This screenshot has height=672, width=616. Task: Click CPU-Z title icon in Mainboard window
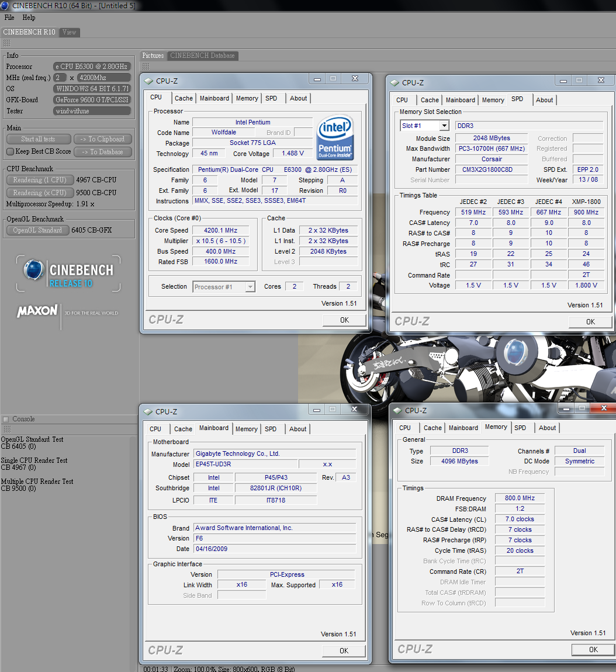tap(148, 412)
